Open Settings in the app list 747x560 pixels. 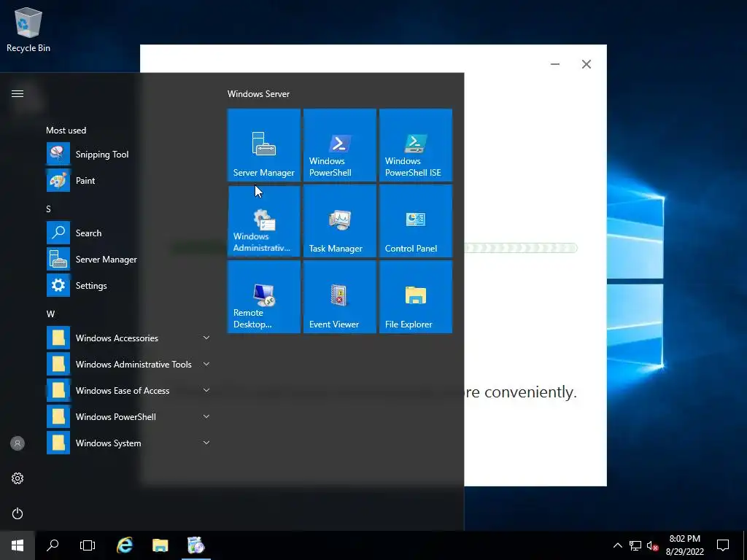click(128, 285)
